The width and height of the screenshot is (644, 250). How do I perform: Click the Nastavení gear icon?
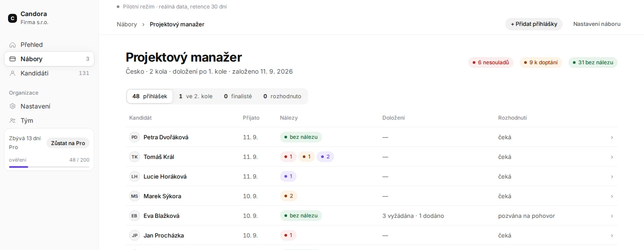[13, 106]
